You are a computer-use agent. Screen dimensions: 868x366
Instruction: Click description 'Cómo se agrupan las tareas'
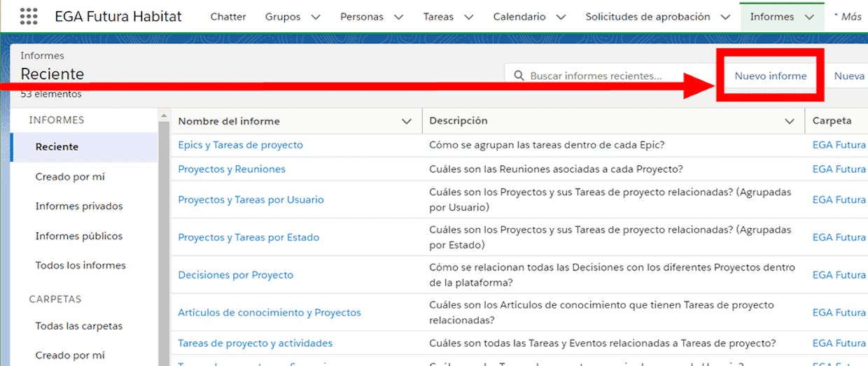[x=547, y=145]
